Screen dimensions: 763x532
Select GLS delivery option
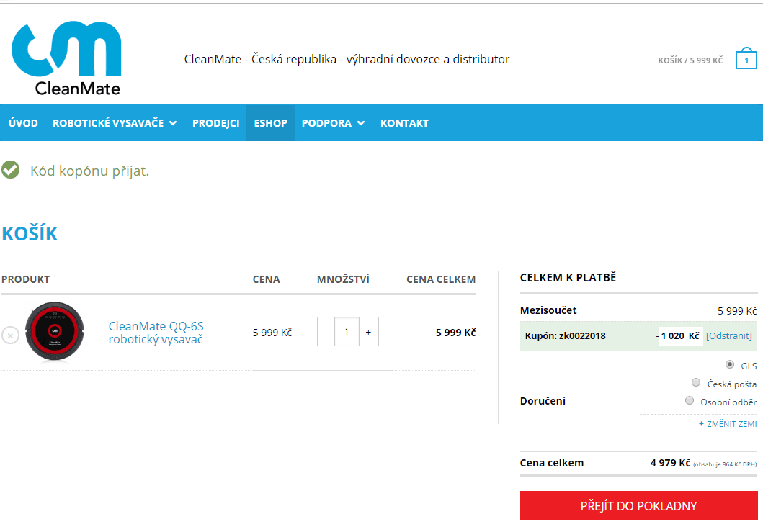click(729, 364)
